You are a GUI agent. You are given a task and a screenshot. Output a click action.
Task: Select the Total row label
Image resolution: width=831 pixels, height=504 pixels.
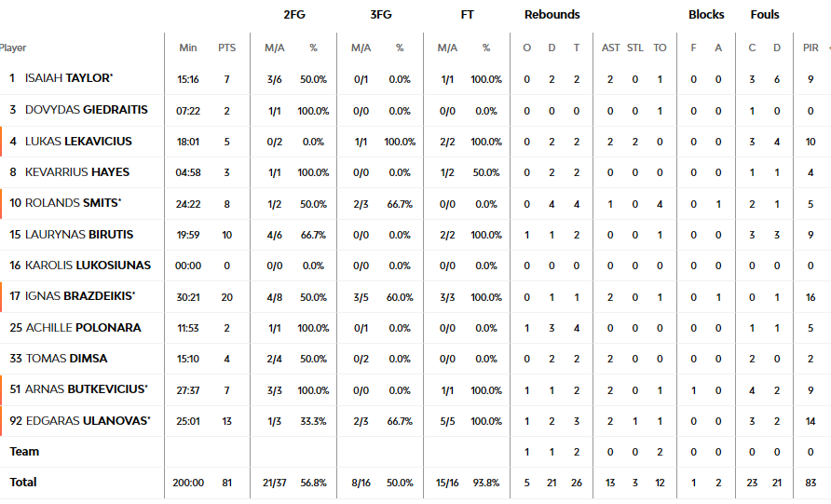pos(22,483)
